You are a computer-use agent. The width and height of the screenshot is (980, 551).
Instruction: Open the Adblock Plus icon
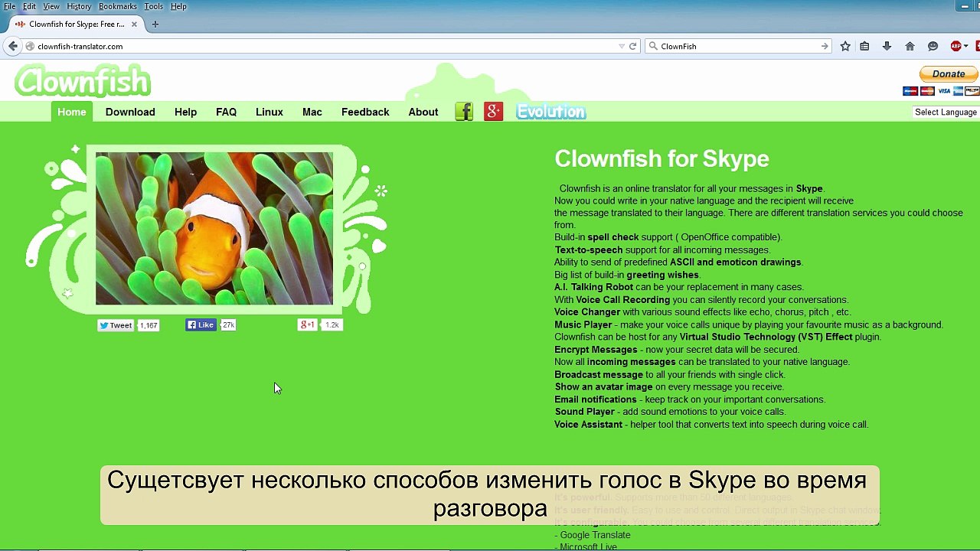(x=955, y=46)
